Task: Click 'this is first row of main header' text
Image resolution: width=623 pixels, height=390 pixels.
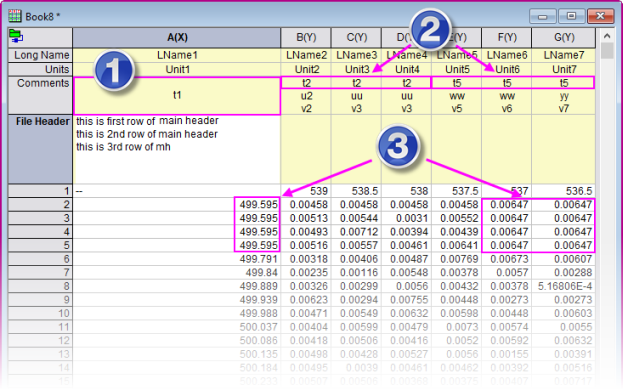Action: pos(147,121)
